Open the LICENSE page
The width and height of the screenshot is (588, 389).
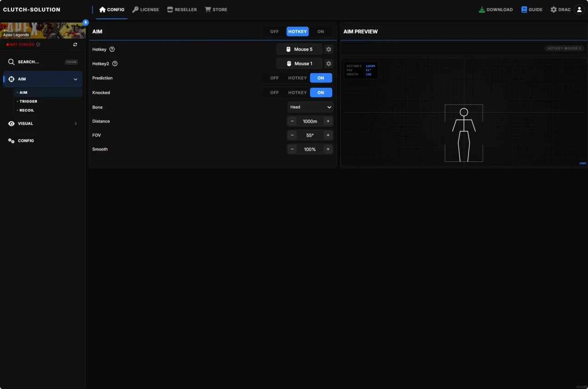(146, 9)
